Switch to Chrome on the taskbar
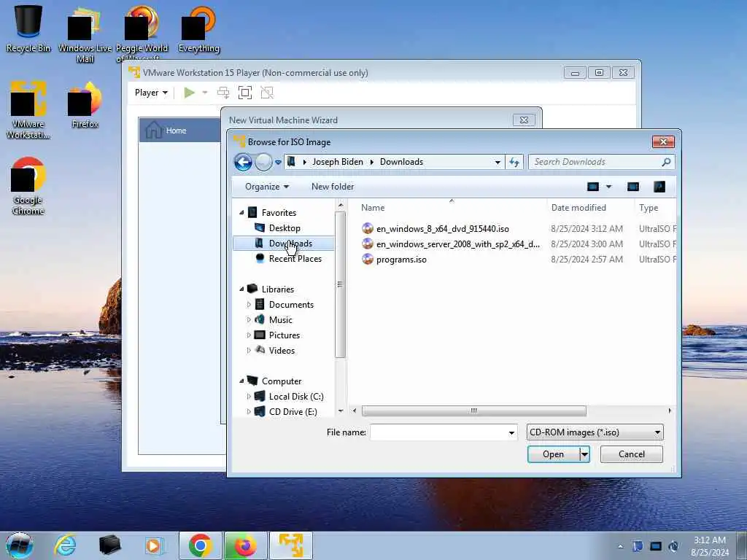This screenshot has height=560, width=747. click(x=200, y=545)
